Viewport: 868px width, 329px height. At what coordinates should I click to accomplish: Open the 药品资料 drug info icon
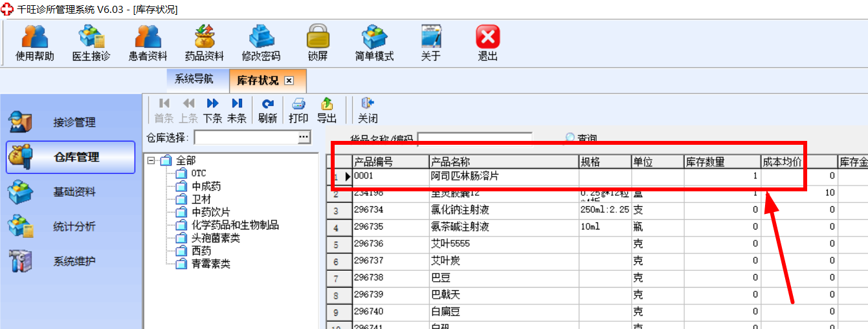tap(205, 43)
